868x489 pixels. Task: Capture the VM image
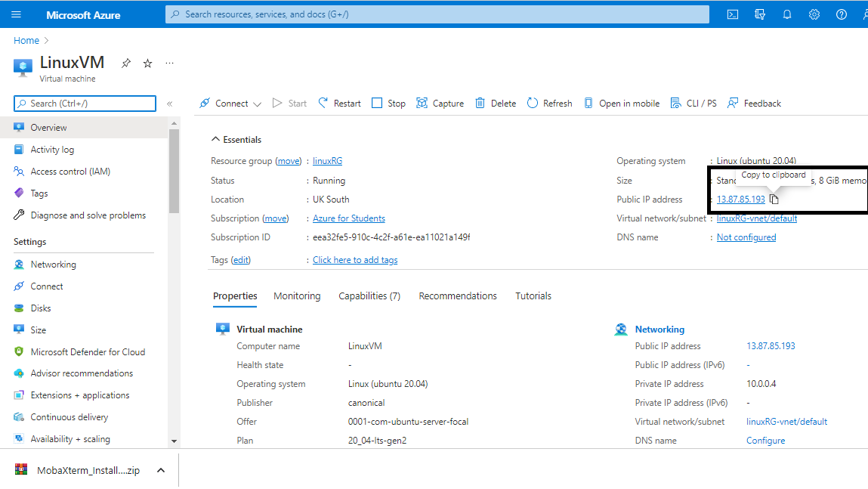point(440,103)
